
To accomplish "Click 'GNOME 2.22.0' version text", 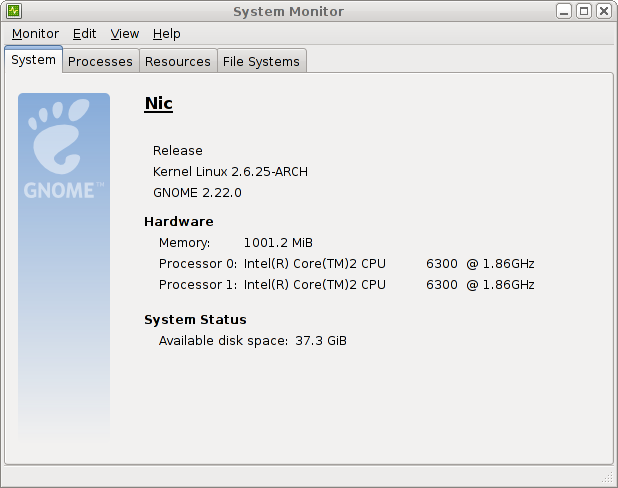I will [197, 193].
